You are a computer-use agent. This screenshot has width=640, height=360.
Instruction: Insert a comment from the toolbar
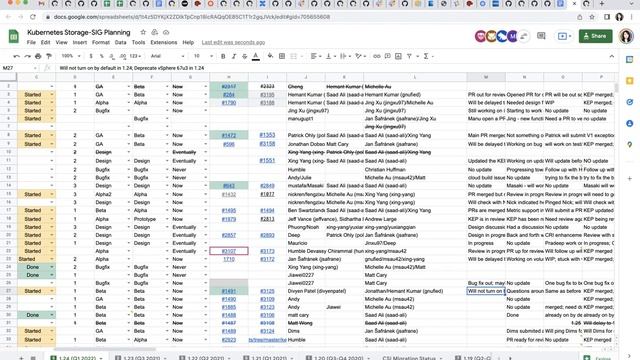click(x=387, y=56)
